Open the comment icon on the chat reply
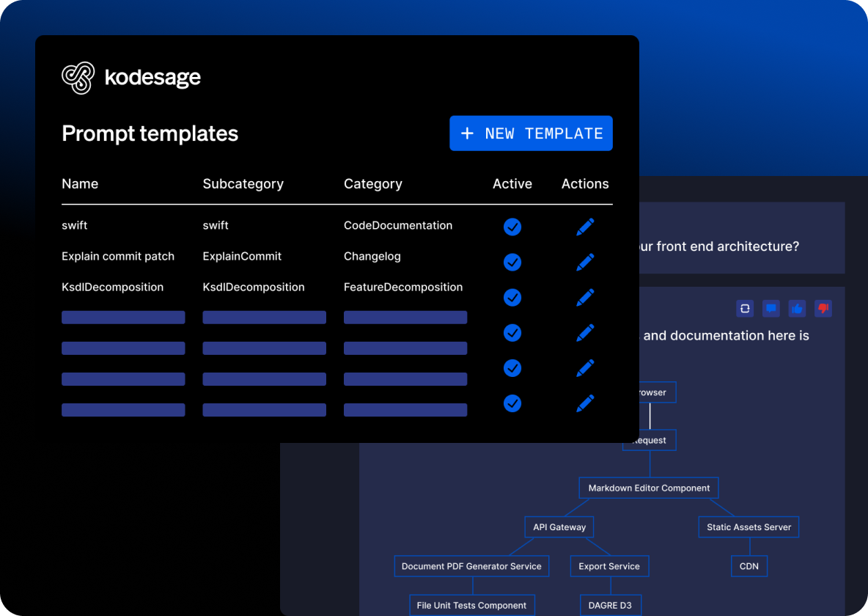 (770, 309)
